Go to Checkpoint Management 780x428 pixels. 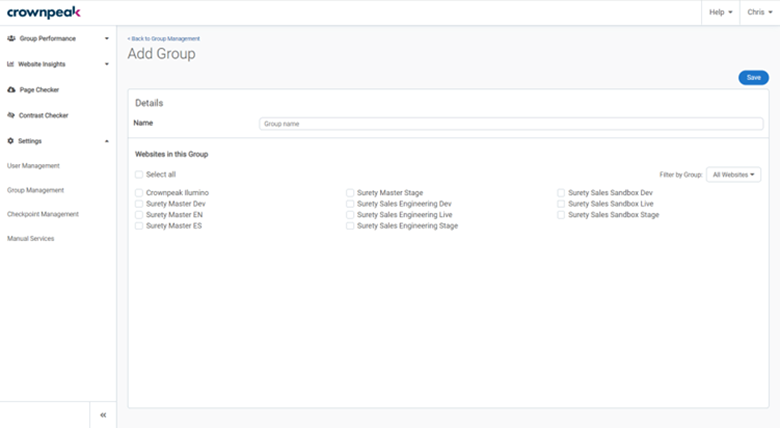(x=43, y=214)
